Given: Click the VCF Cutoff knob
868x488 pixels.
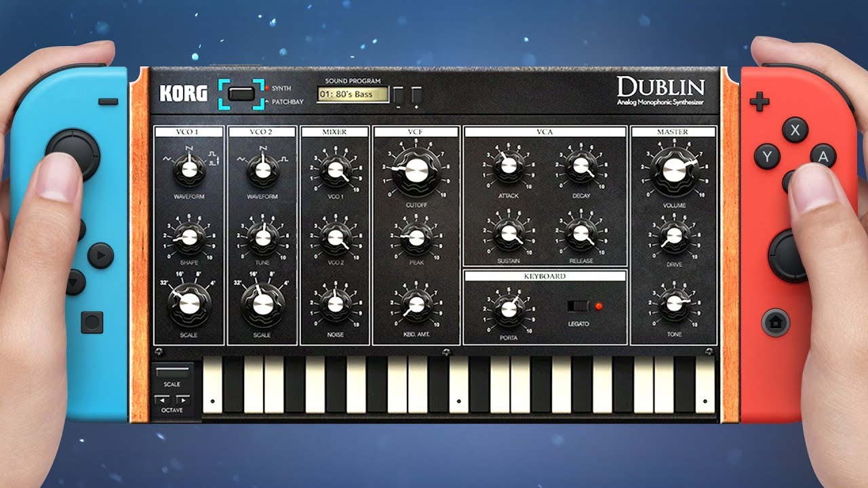Looking at the screenshot, I should pyautogui.click(x=416, y=169).
